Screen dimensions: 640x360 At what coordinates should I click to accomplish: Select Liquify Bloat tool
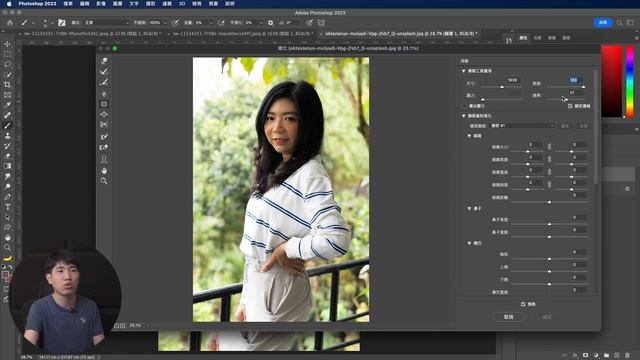(x=104, y=114)
